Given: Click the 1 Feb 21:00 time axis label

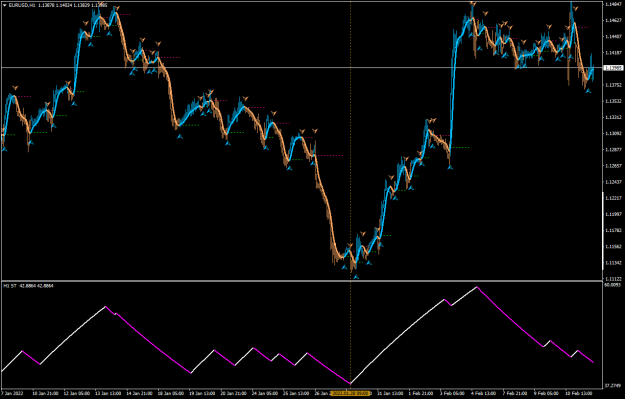Looking at the screenshot, I should tap(422, 393).
